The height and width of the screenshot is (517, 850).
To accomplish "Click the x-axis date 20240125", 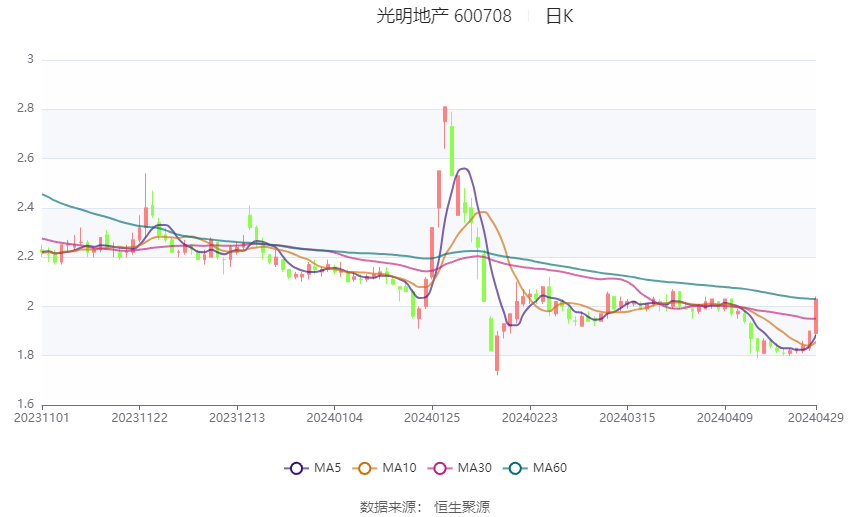I will 432,418.
